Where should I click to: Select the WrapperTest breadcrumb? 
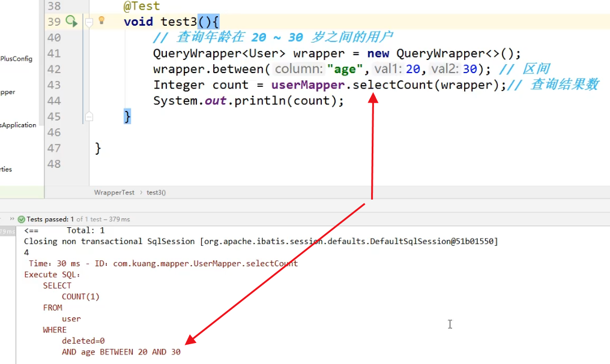(x=114, y=192)
